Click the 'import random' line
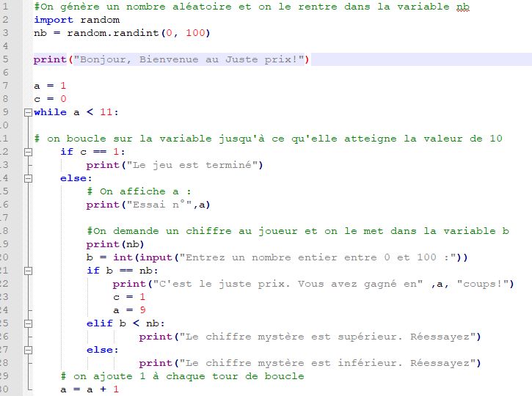This screenshot has height=396, width=532. pos(76,20)
